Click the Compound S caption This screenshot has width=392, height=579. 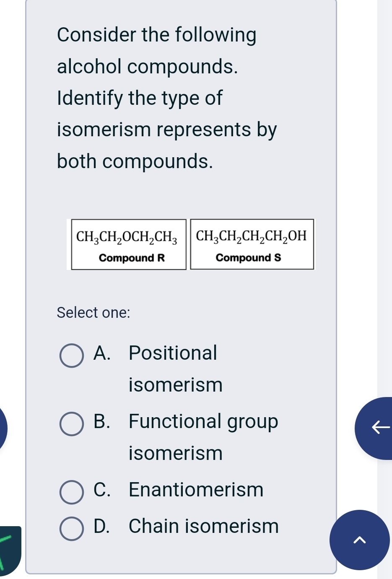(x=248, y=258)
